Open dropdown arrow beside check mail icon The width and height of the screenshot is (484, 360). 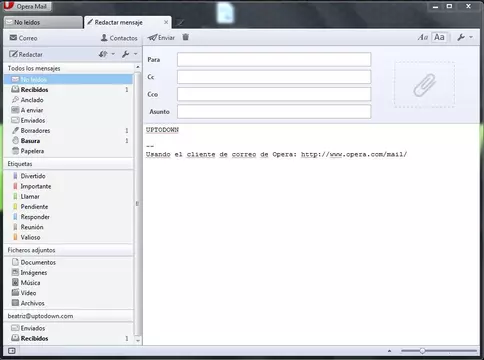point(113,54)
